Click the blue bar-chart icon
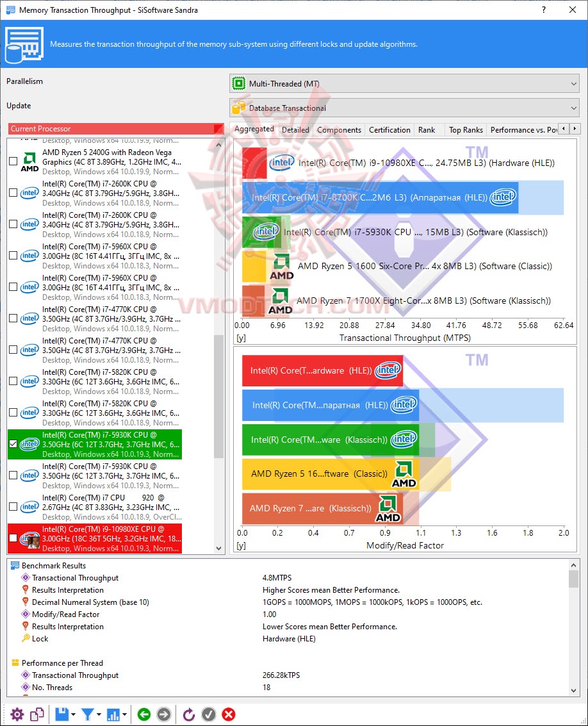The height and width of the screenshot is (726, 588). [x=113, y=714]
